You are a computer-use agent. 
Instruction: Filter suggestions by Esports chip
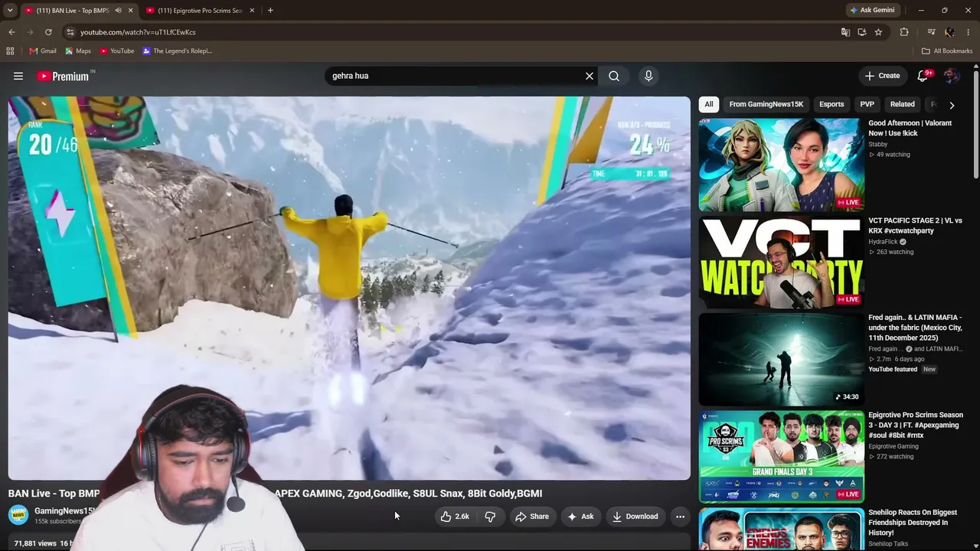831,104
